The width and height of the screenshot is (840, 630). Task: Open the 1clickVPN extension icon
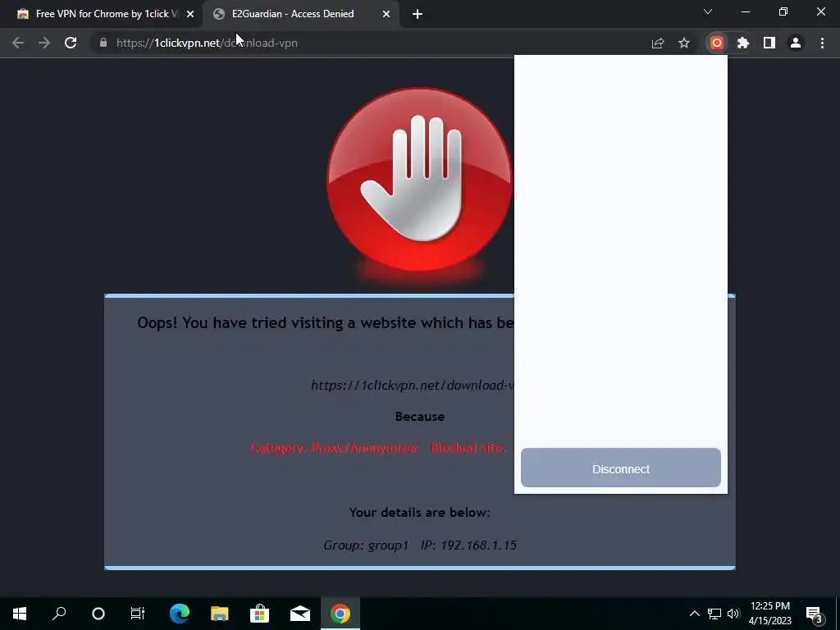point(717,43)
